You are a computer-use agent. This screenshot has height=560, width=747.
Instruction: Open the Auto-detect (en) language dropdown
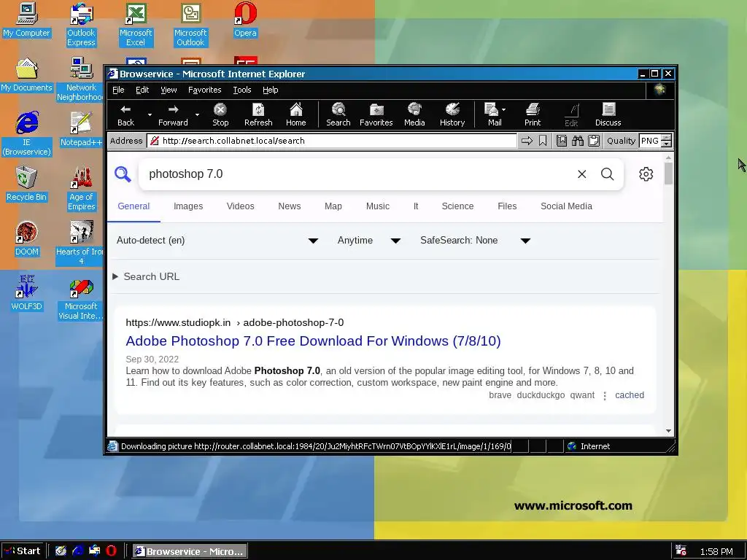click(217, 241)
